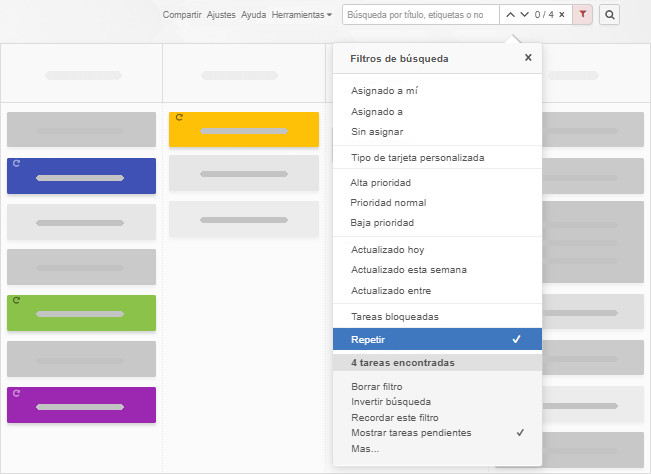Click the repeat icon on the green card
Screen dimensions: 651x474
click(16, 300)
